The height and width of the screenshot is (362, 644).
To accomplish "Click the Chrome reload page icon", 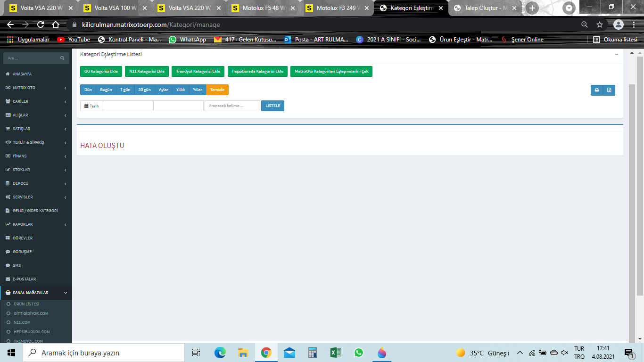I will [x=41, y=25].
